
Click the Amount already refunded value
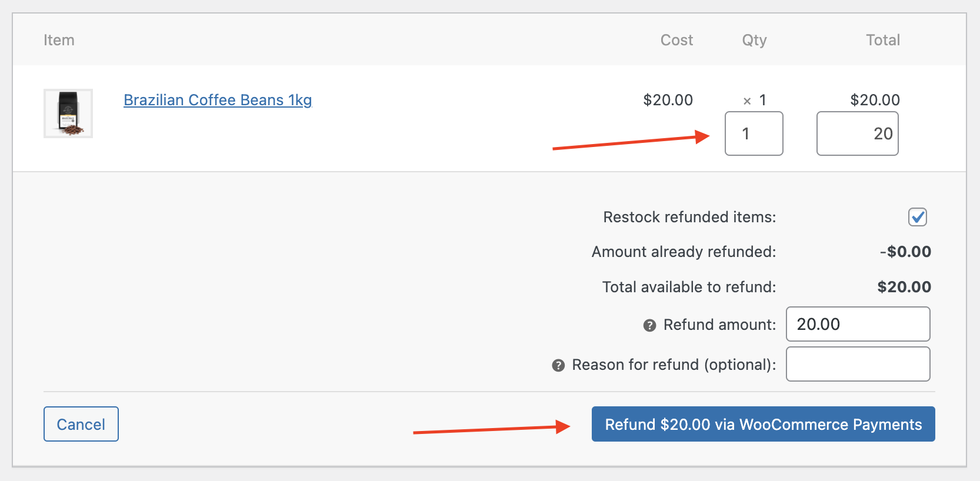[x=905, y=252]
